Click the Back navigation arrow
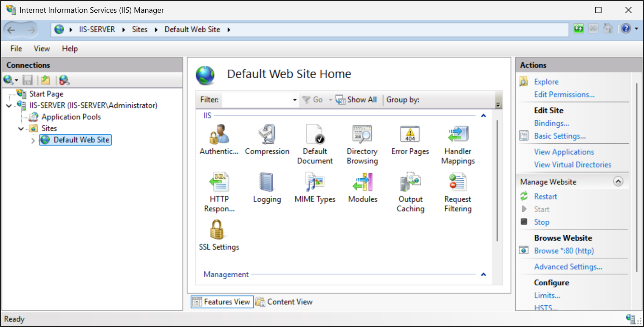 coord(11,30)
